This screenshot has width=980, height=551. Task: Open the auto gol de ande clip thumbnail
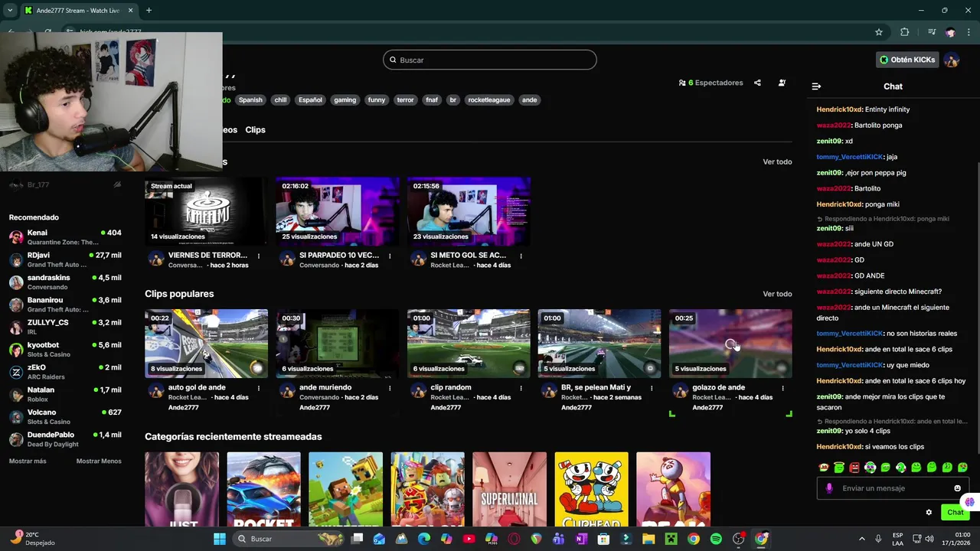coord(206,344)
